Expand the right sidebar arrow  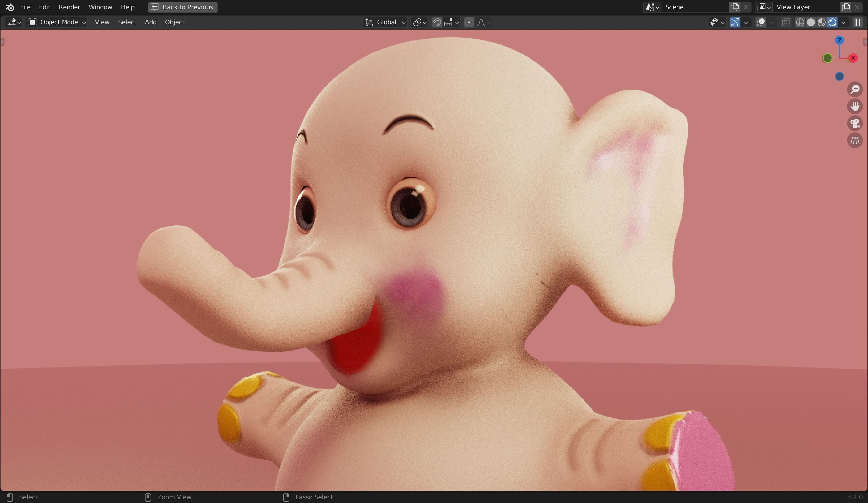click(x=865, y=42)
